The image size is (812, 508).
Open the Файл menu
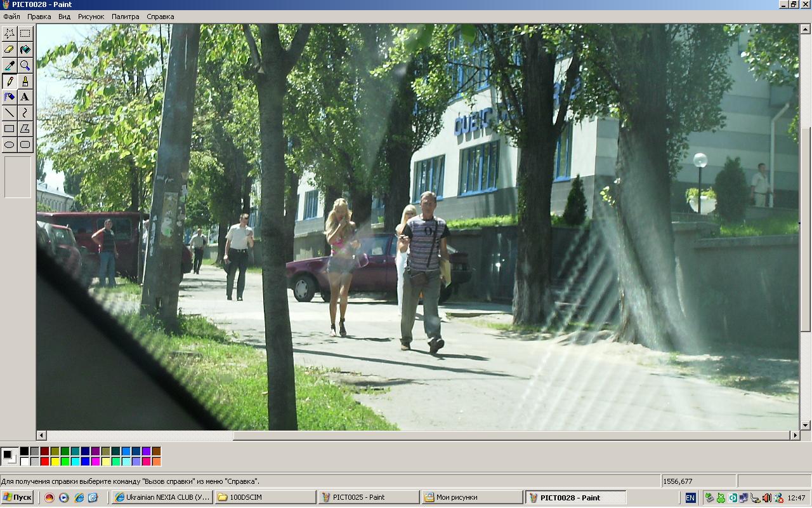[11, 17]
